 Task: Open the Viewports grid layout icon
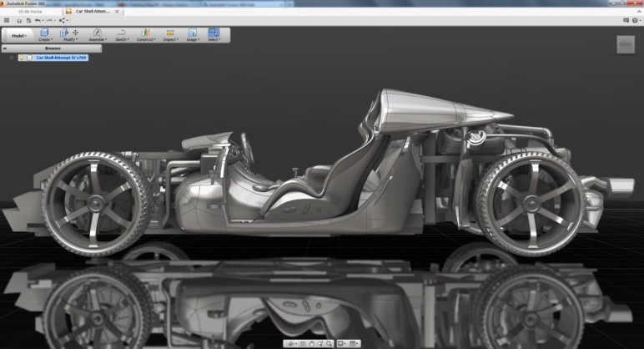coord(352,344)
